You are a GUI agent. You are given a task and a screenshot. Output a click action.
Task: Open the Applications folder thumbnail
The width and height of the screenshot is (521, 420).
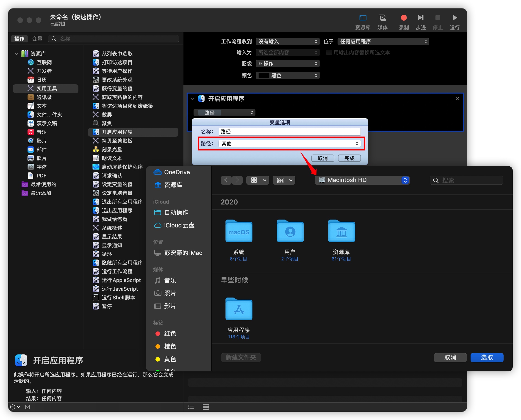pos(238,309)
